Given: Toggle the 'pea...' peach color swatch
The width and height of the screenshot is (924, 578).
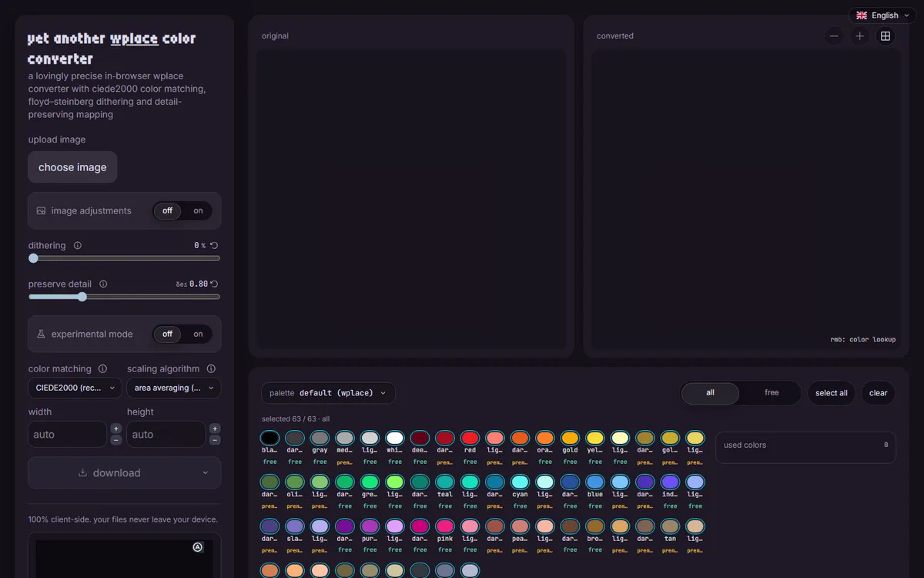Looking at the screenshot, I should click(520, 526).
